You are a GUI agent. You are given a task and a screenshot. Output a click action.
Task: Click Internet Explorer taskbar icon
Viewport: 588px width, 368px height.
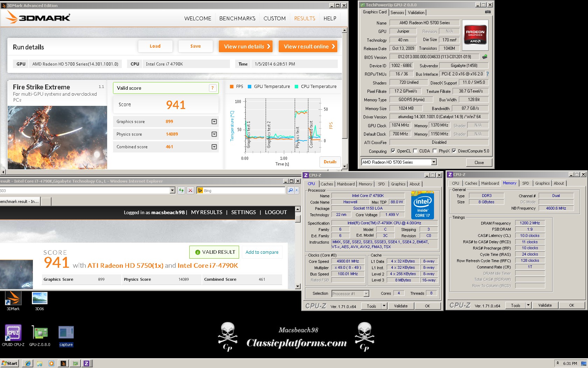(28, 363)
